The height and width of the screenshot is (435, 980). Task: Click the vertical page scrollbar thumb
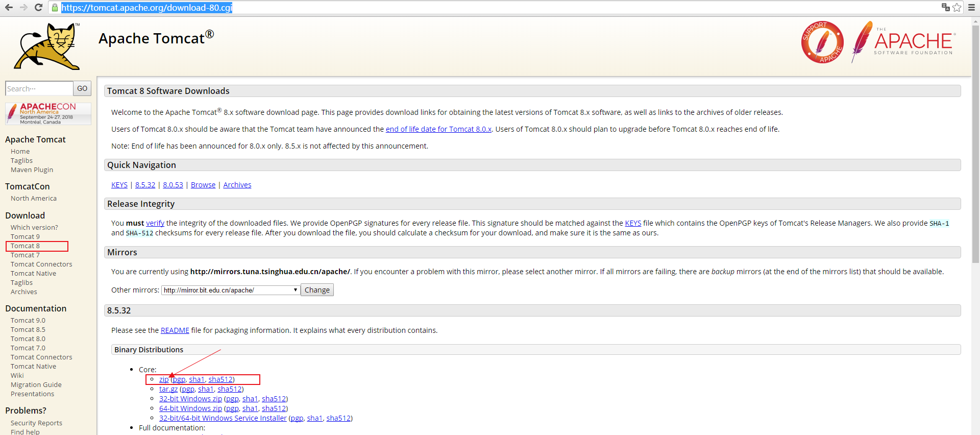point(975,144)
